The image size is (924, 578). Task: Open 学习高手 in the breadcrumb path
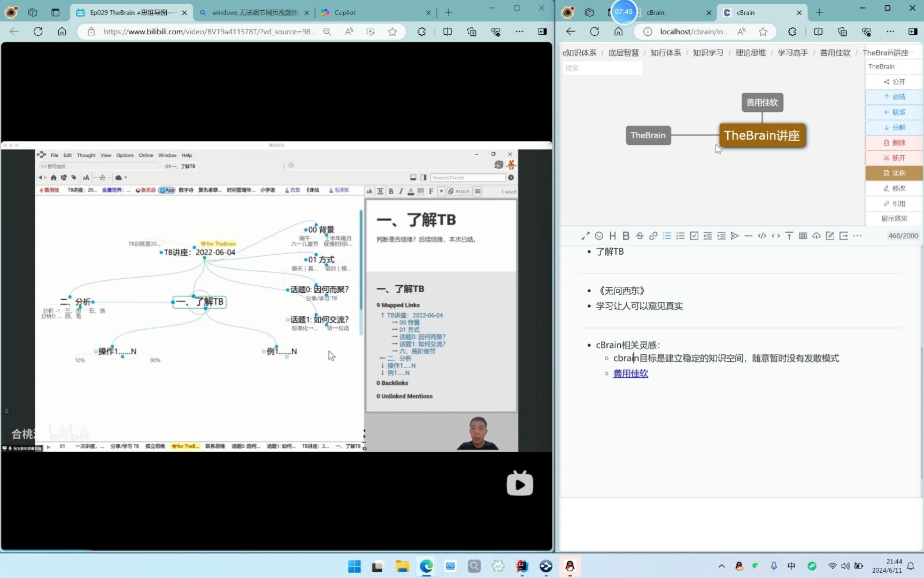(x=792, y=52)
